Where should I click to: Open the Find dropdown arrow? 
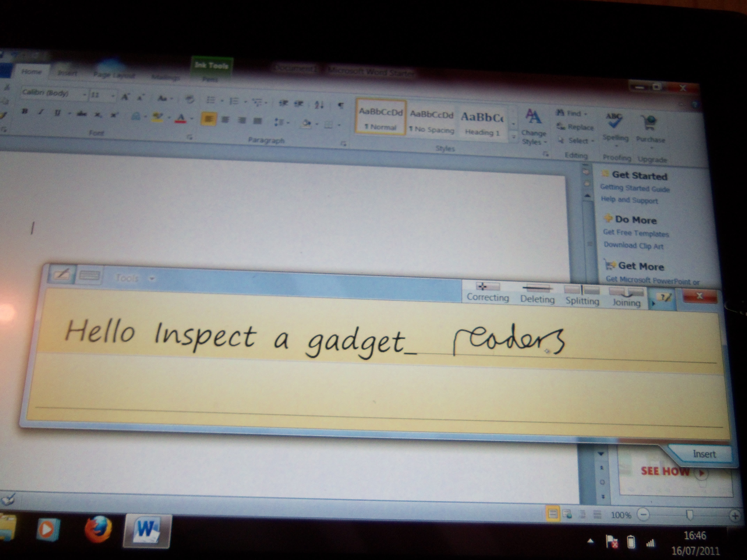click(x=585, y=114)
